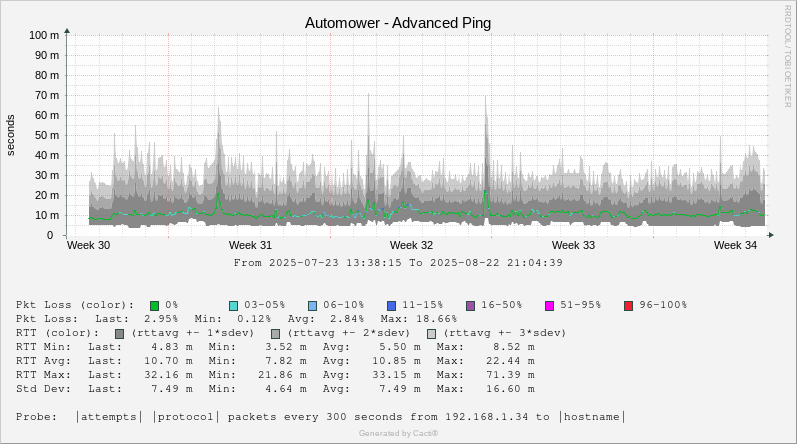Click the cyan 03-05% loss swatch

[233, 306]
